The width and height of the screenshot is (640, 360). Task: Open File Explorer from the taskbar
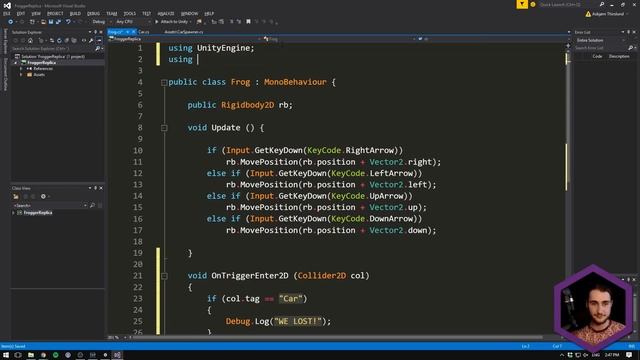(x=31, y=355)
